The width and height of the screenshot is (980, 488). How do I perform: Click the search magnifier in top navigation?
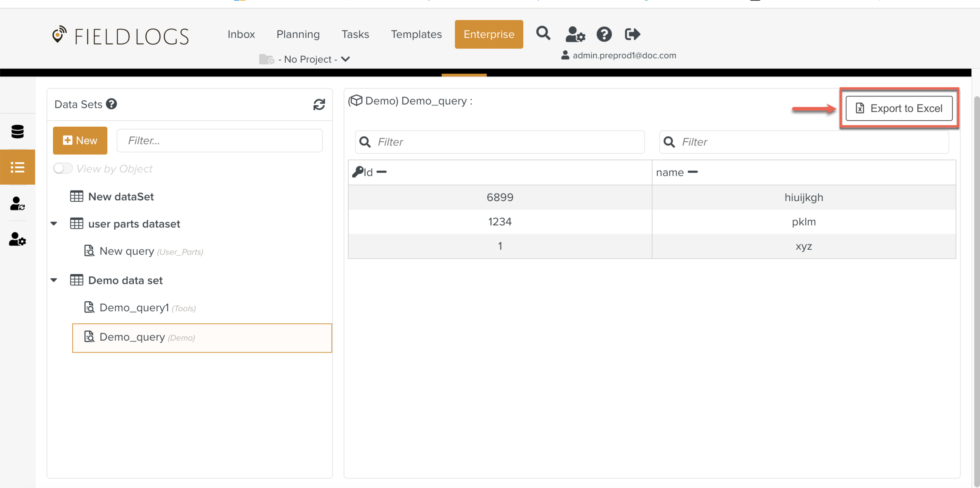coord(543,34)
